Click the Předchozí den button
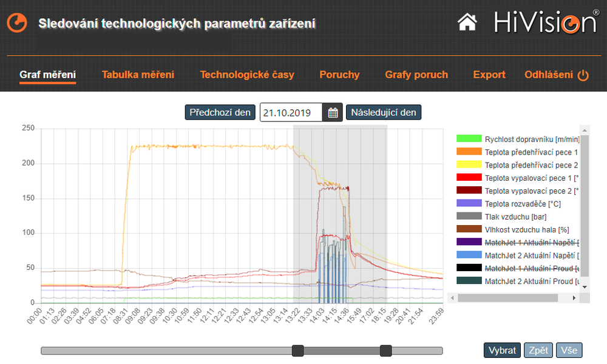Image resolution: width=607 pixels, height=364 pixels. pos(220,112)
